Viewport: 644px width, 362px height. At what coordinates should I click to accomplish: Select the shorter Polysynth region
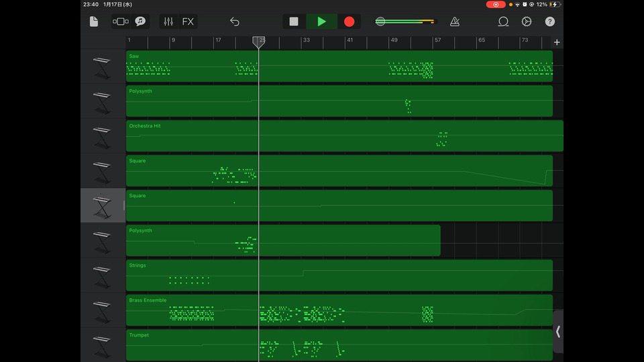click(283, 241)
